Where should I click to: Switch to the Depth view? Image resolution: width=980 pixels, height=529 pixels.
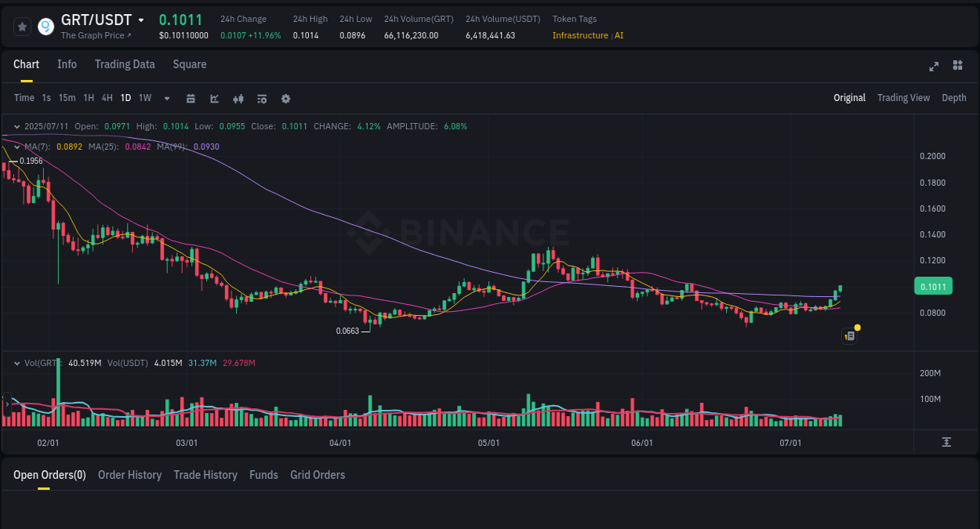[x=953, y=97]
